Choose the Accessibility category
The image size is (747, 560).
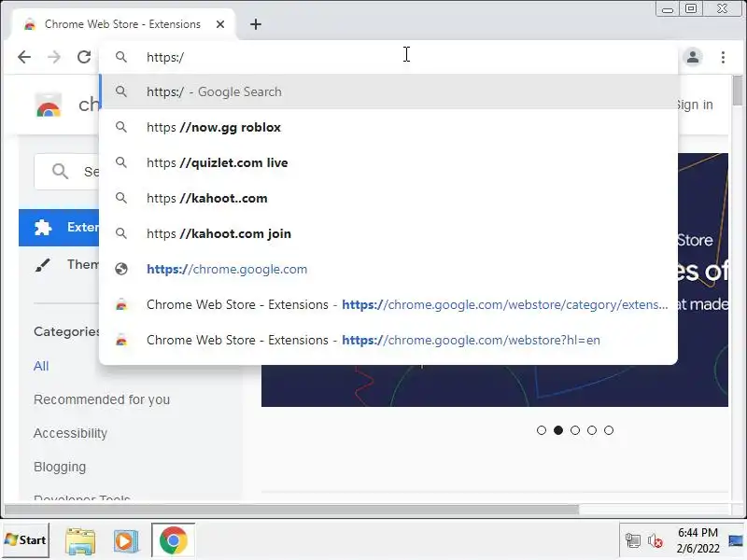(x=70, y=433)
